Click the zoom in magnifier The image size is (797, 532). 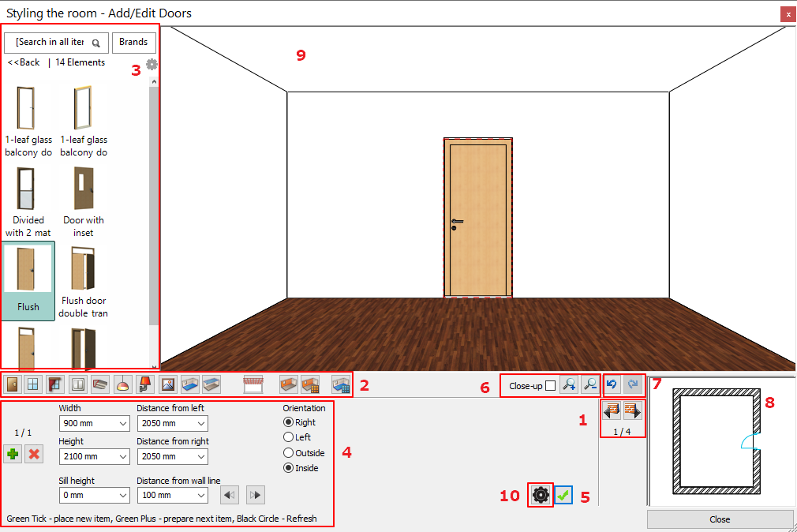(x=569, y=385)
